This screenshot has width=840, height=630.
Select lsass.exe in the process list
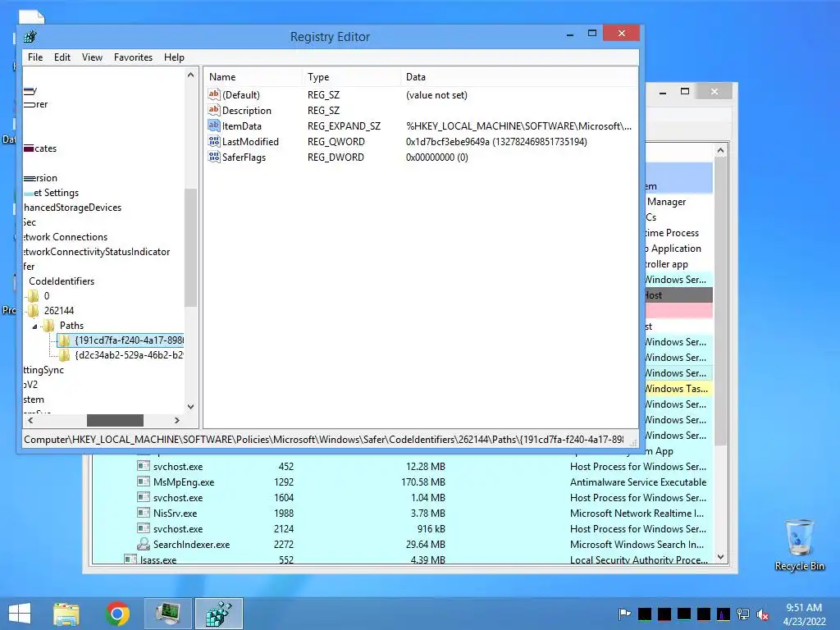click(x=158, y=559)
